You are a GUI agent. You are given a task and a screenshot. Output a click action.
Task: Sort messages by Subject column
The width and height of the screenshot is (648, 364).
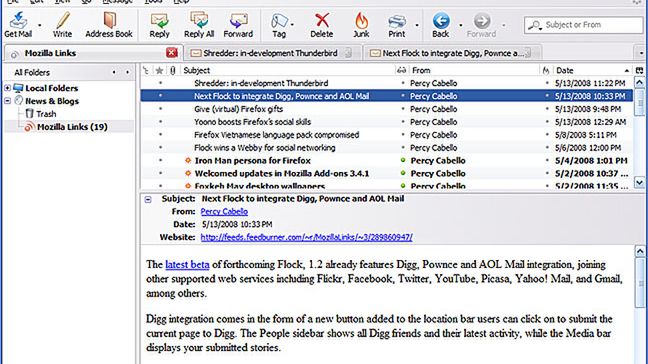pyautogui.click(x=287, y=71)
